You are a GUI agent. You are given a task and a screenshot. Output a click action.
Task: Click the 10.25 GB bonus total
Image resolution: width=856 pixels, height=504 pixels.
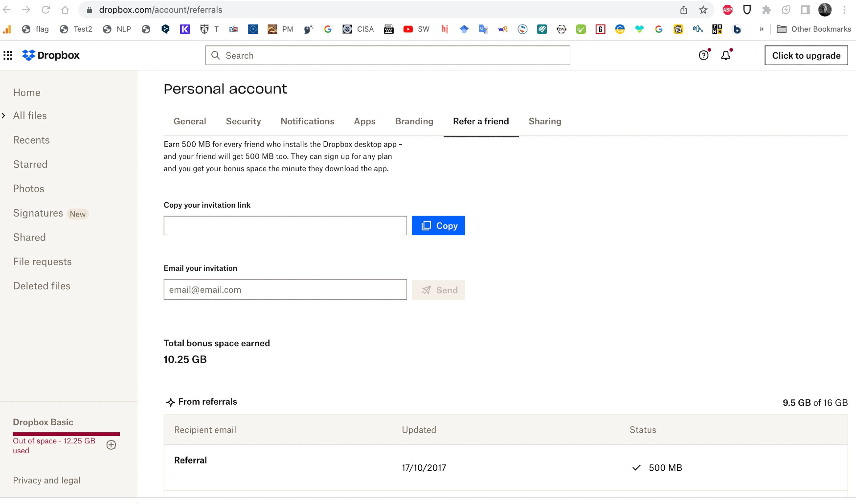(185, 360)
